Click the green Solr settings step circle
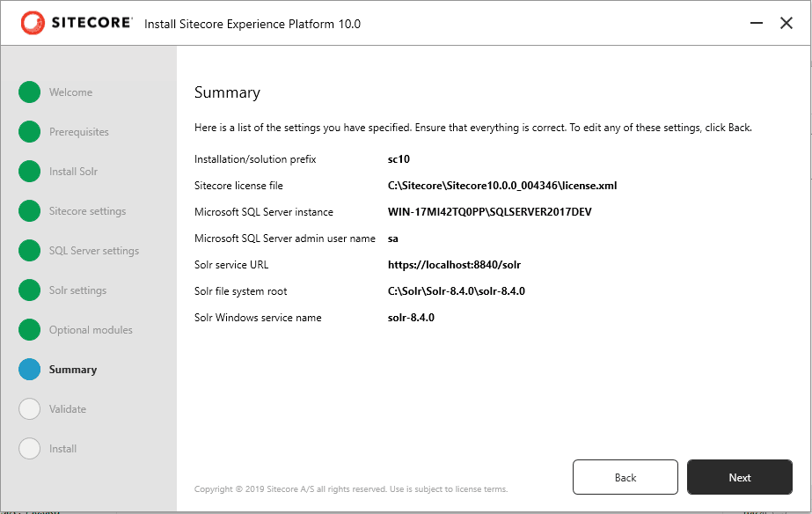Viewport: 812px width, 514px height. click(x=30, y=290)
